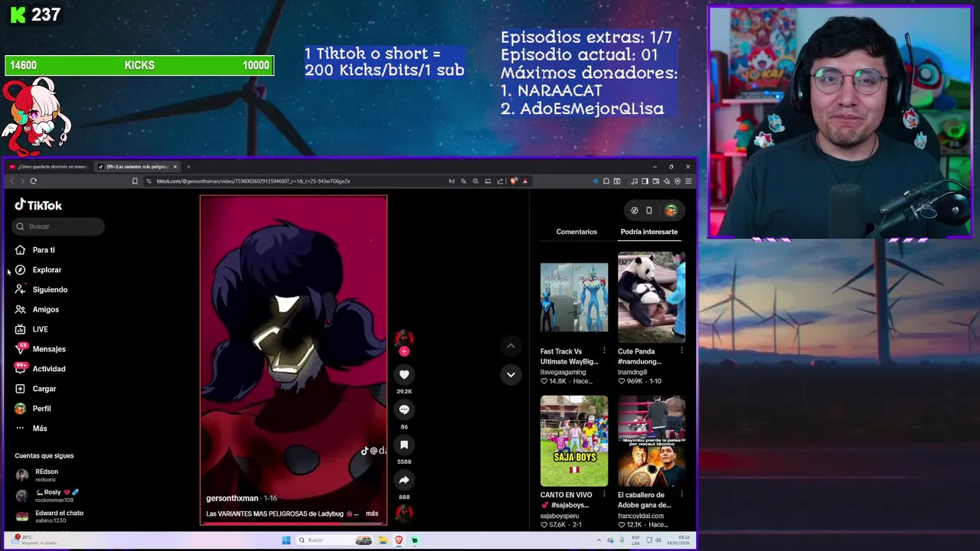Go to next video arrow

tap(511, 374)
